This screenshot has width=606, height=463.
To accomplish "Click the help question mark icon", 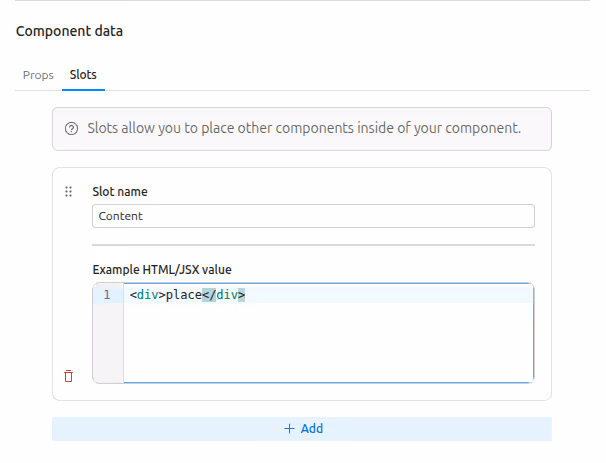I will tap(71, 129).
